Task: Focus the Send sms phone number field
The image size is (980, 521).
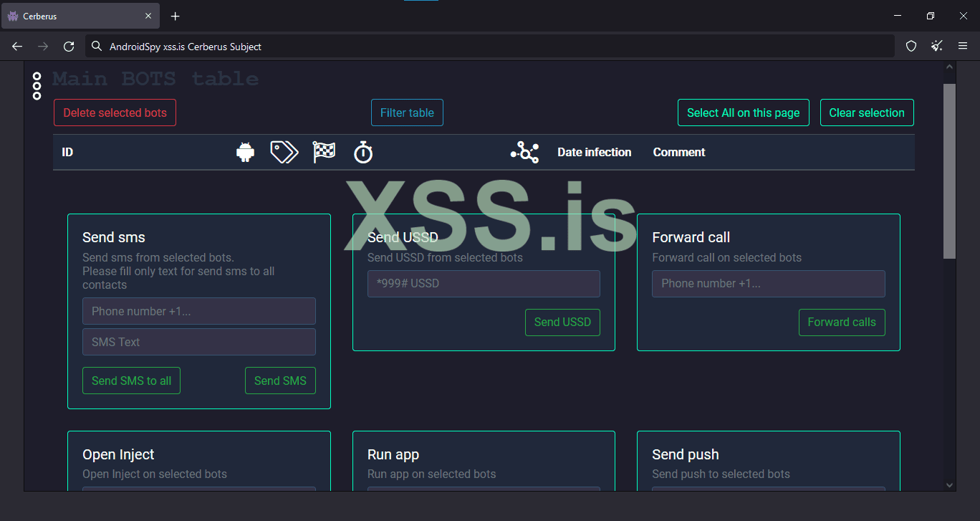Action: point(199,311)
